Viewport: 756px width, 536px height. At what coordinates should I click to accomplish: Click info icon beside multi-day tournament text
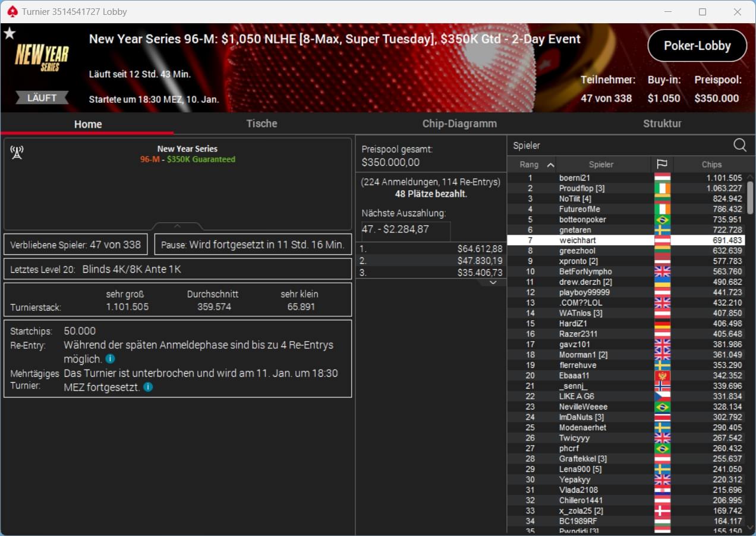pos(148,387)
